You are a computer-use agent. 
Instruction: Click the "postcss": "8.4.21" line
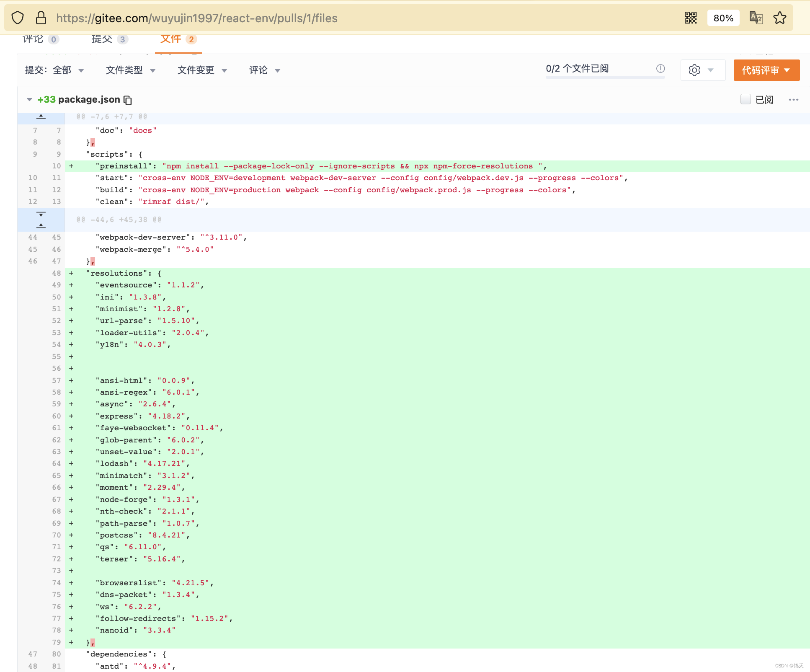(x=143, y=535)
